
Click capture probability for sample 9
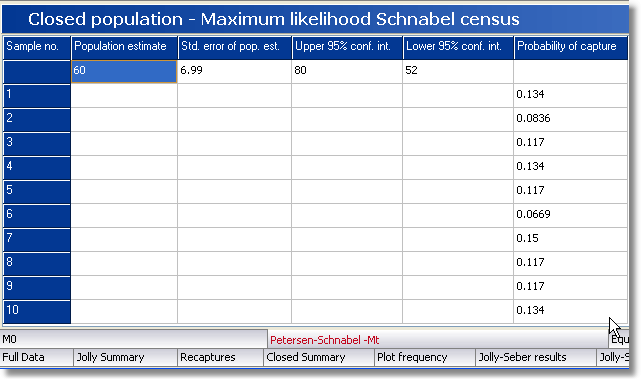coord(571,287)
